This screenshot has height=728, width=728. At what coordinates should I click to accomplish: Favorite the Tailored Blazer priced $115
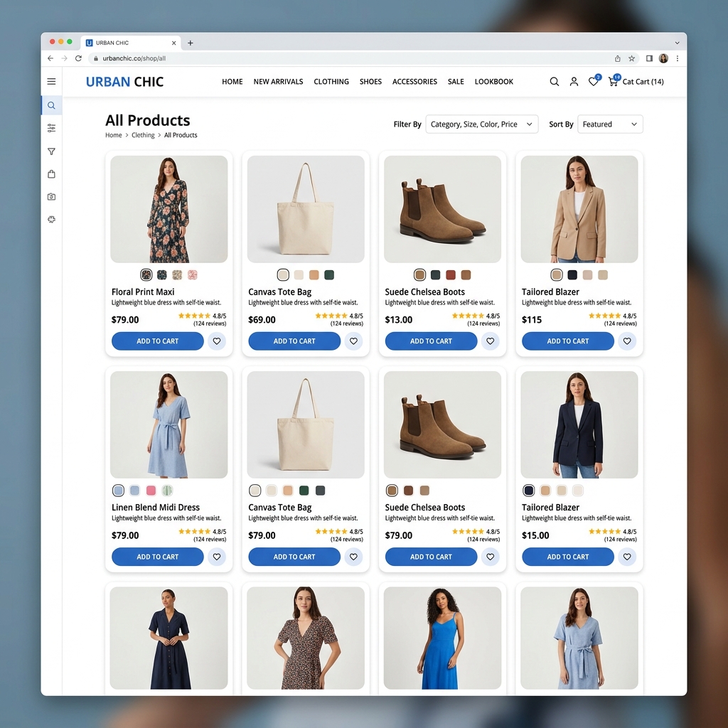coord(627,341)
